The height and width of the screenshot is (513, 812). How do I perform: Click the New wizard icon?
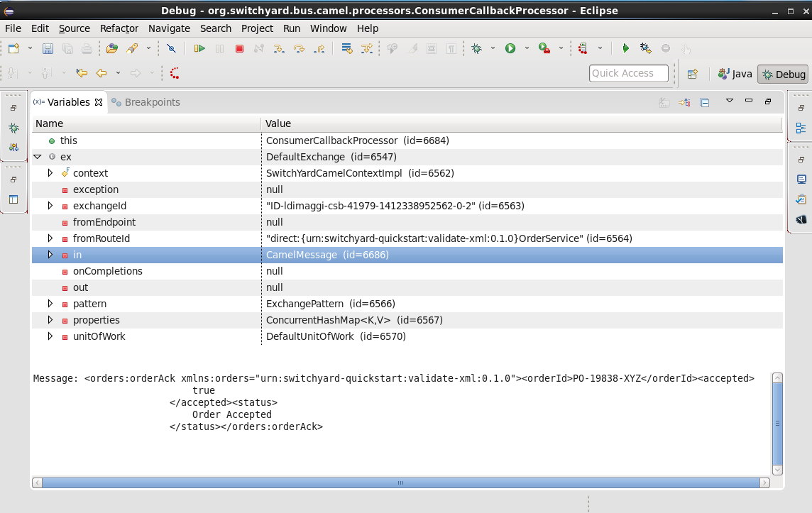click(x=13, y=49)
